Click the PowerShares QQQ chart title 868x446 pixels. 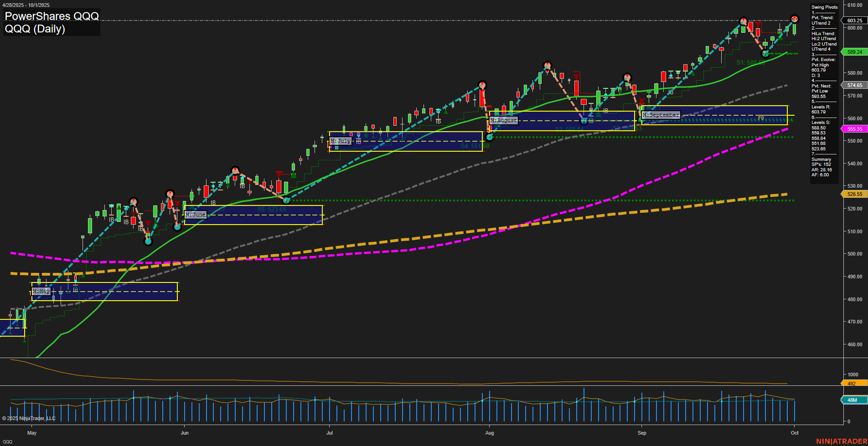click(51, 16)
